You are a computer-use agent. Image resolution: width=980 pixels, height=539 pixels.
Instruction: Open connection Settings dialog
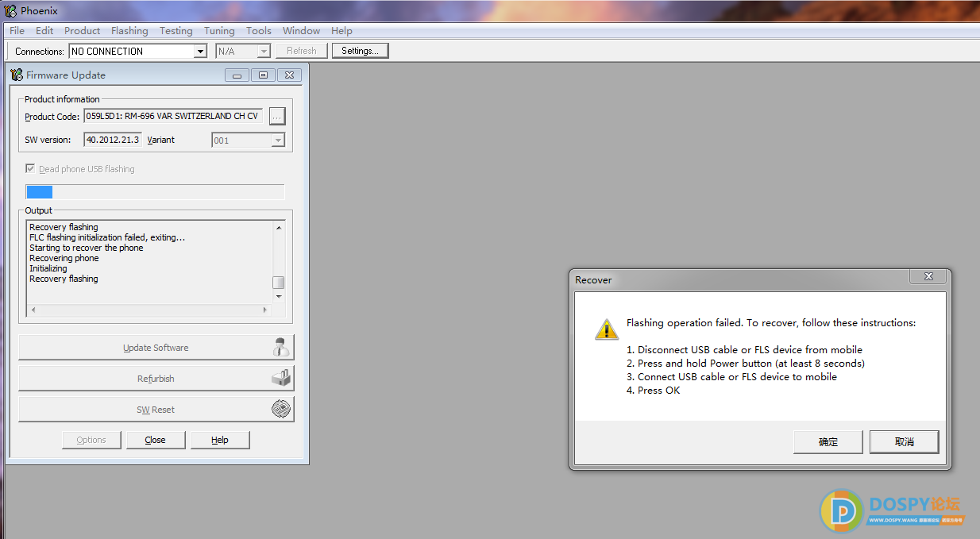[x=360, y=51]
